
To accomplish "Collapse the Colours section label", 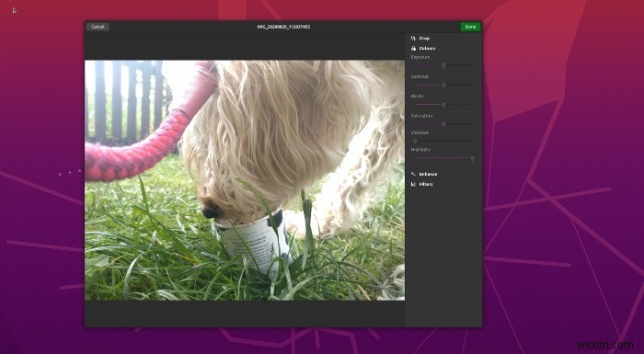I will pos(427,49).
